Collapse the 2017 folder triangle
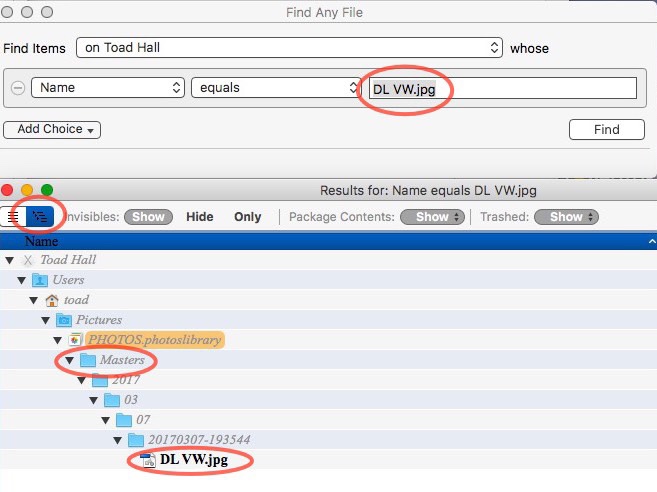Viewport: 657px width, 492px height. (82, 380)
